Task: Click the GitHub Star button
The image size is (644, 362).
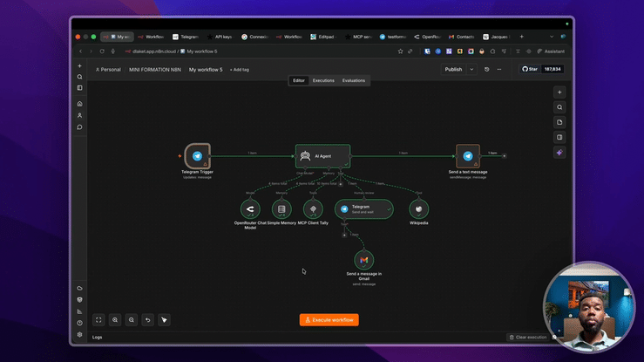Action: (x=530, y=69)
